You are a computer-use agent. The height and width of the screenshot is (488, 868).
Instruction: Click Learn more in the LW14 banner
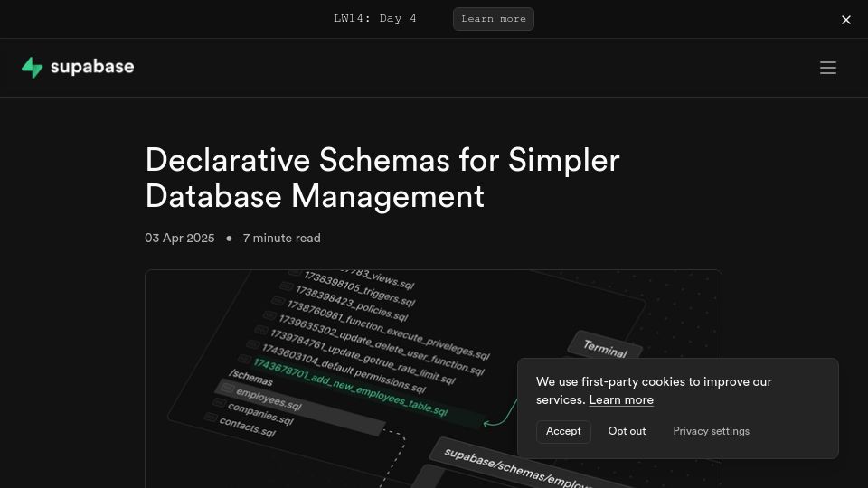[x=494, y=19]
